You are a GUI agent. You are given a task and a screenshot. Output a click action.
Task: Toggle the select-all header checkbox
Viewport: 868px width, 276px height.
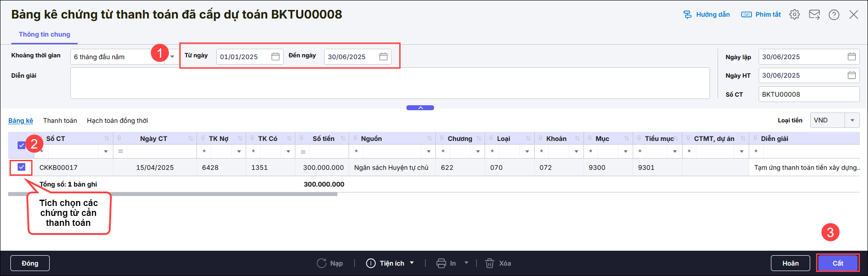(21, 145)
